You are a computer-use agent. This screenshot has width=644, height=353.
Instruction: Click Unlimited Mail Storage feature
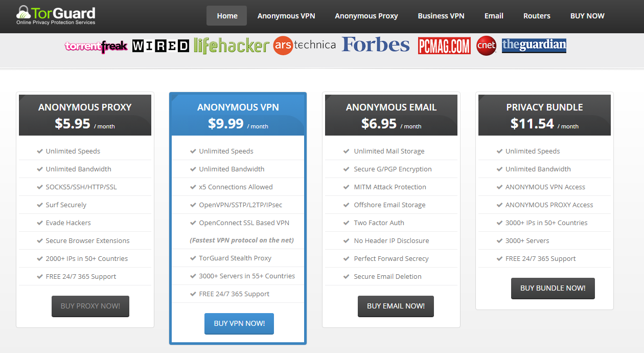(389, 151)
